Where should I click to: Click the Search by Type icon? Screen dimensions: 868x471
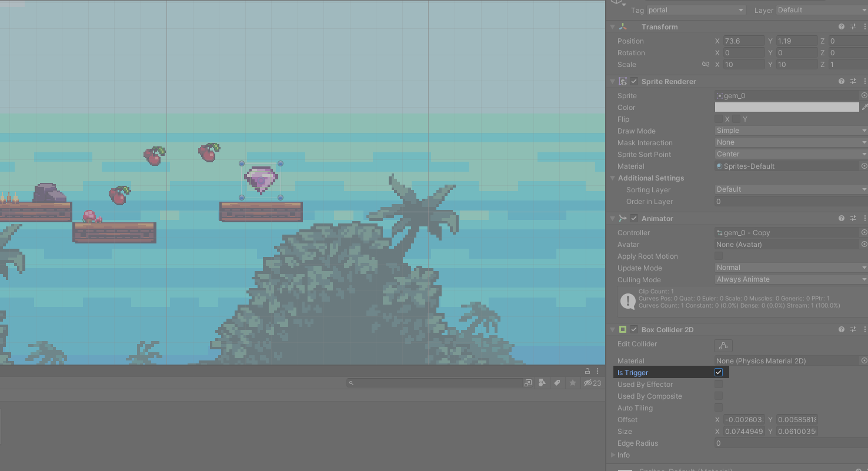click(542, 383)
